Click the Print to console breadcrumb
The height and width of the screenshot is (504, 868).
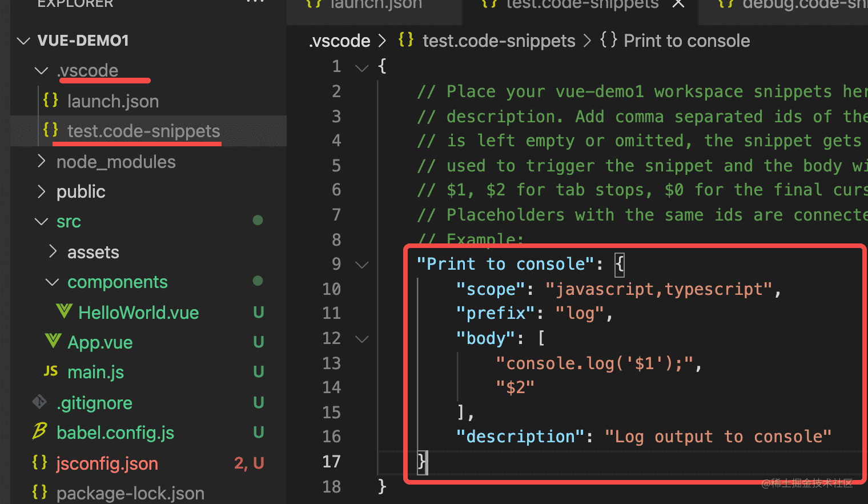click(x=686, y=41)
